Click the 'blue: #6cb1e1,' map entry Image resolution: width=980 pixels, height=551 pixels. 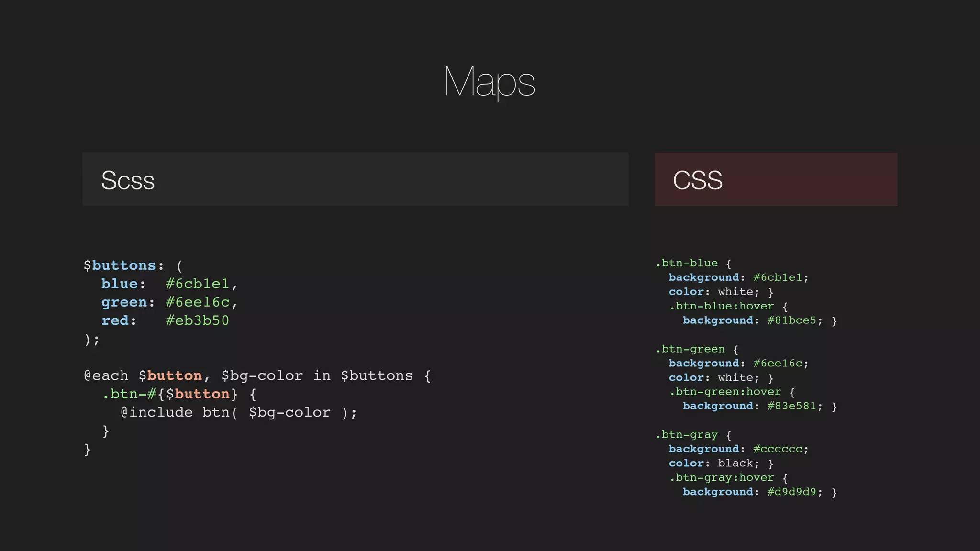click(169, 284)
